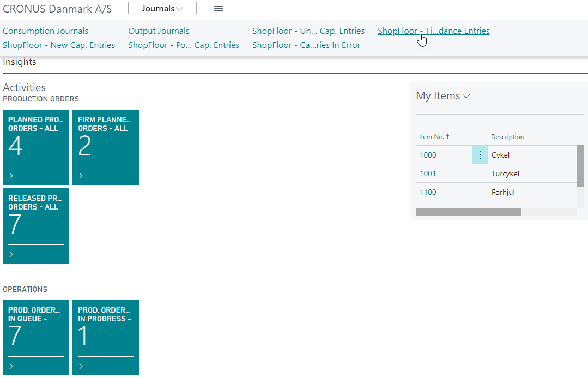Open the hamburger navigation menu
Image resolution: width=588 pixels, height=377 pixels.
(x=218, y=8)
